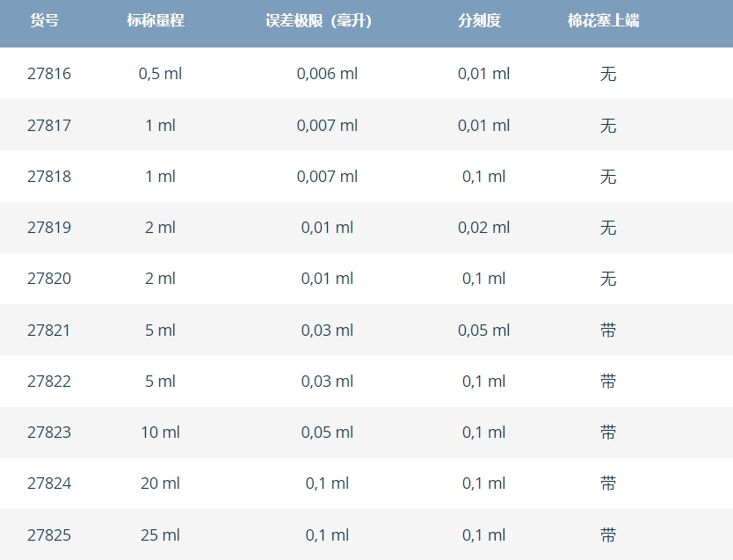Click the 分刻度 column header
Screen dimensions: 733x560
[x=479, y=20]
